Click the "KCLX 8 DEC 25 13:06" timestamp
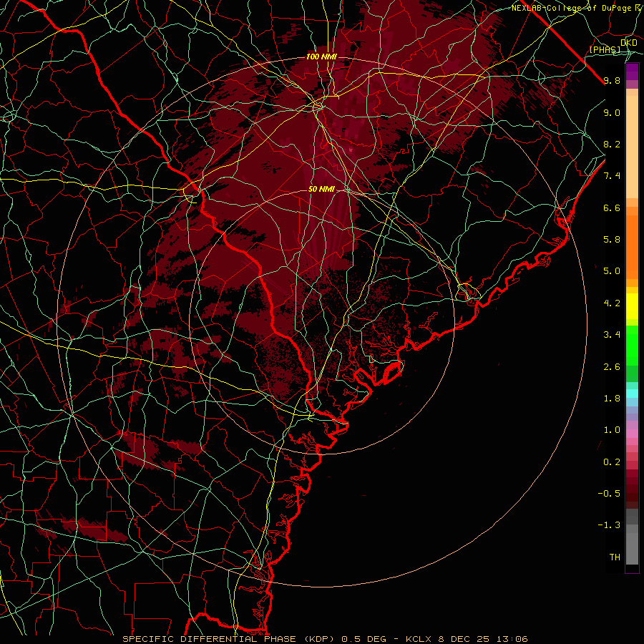The width and height of the screenshot is (644, 644). (467, 639)
